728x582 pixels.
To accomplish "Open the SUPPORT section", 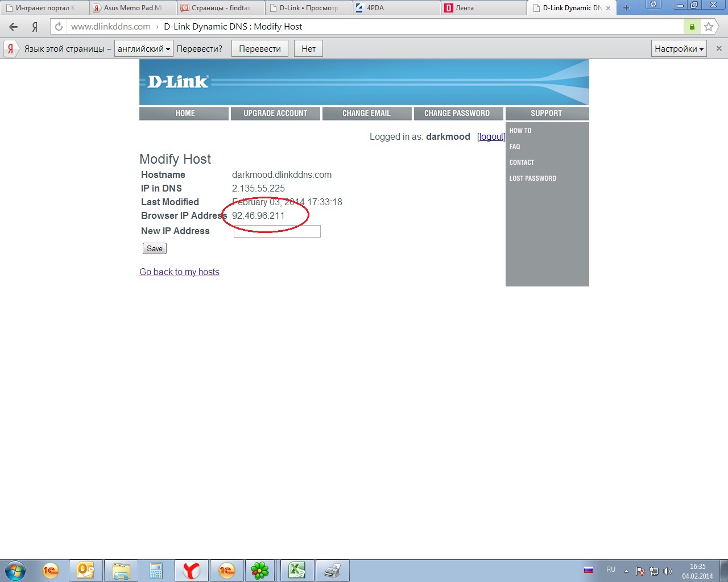I will tap(547, 114).
